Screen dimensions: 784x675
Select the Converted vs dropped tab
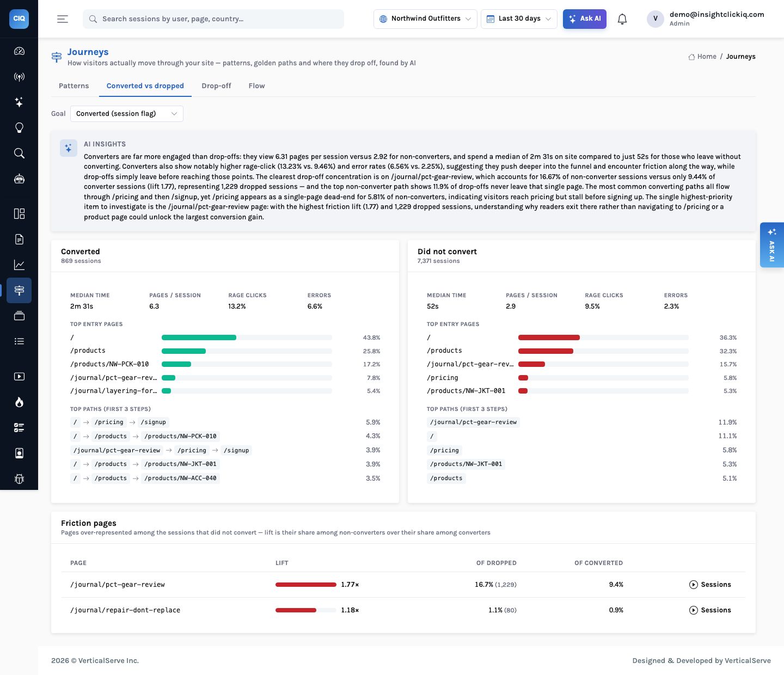click(145, 86)
